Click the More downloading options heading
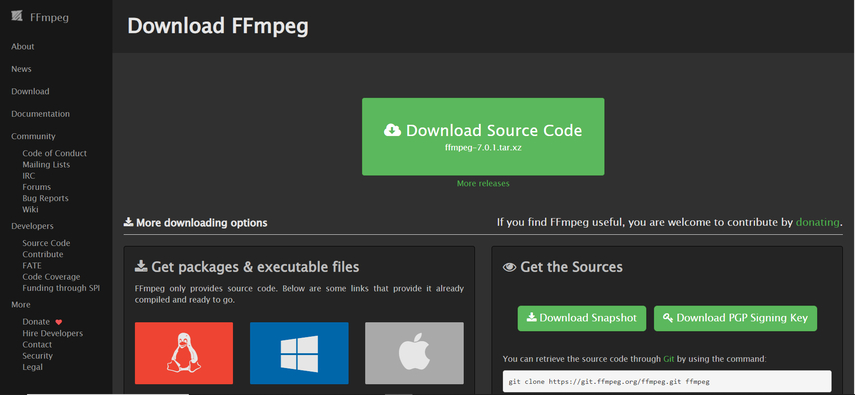Image resolution: width=855 pixels, height=395 pixels. pos(196,223)
